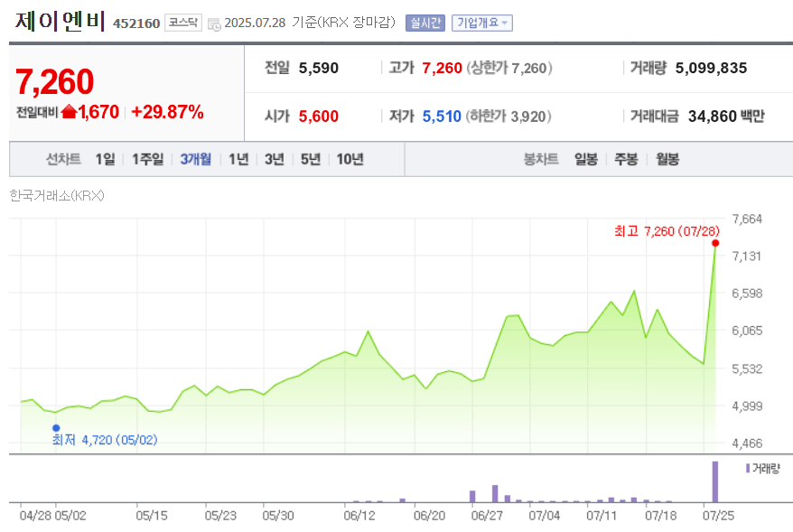Screen dimensions: 793x532
Task: Click the 저가 value 5,510
Action: (x=442, y=117)
